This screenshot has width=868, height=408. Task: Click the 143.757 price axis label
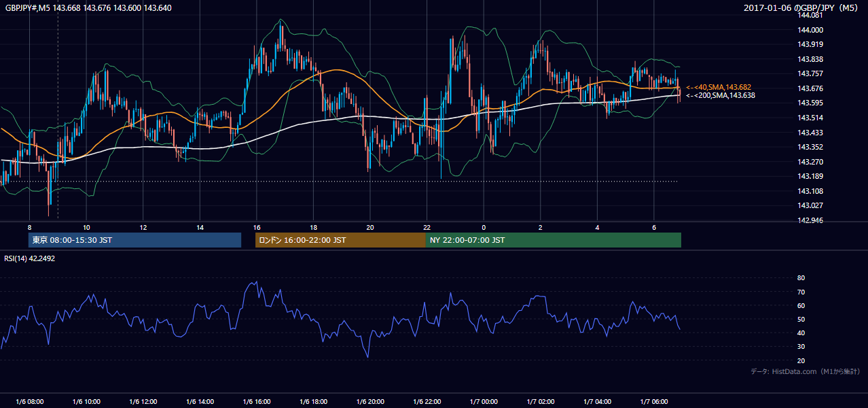point(810,74)
